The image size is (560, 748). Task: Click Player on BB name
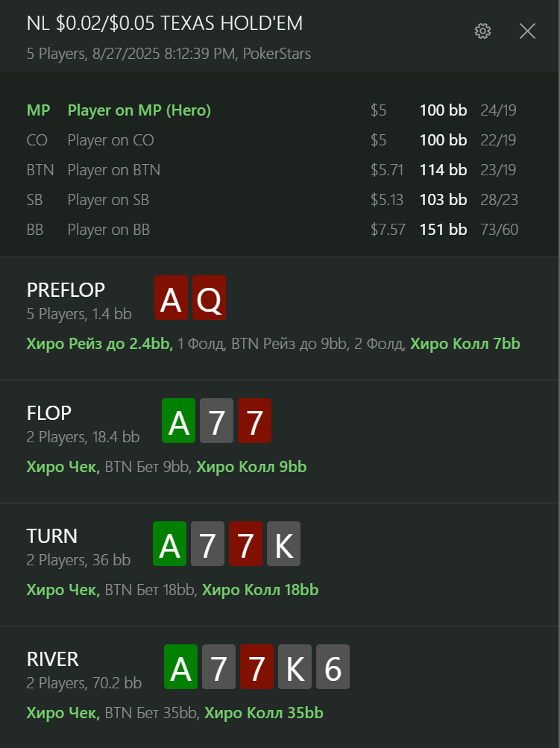[x=109, y=230]
